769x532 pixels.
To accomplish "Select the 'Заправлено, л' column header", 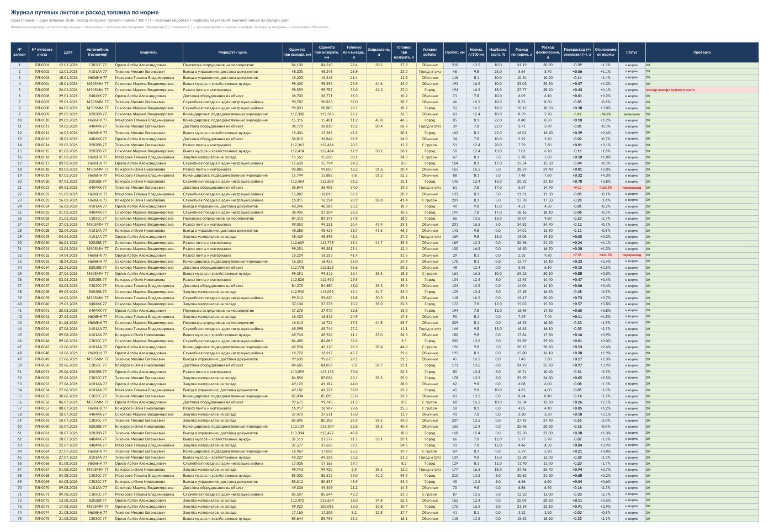I will point(379,52).
